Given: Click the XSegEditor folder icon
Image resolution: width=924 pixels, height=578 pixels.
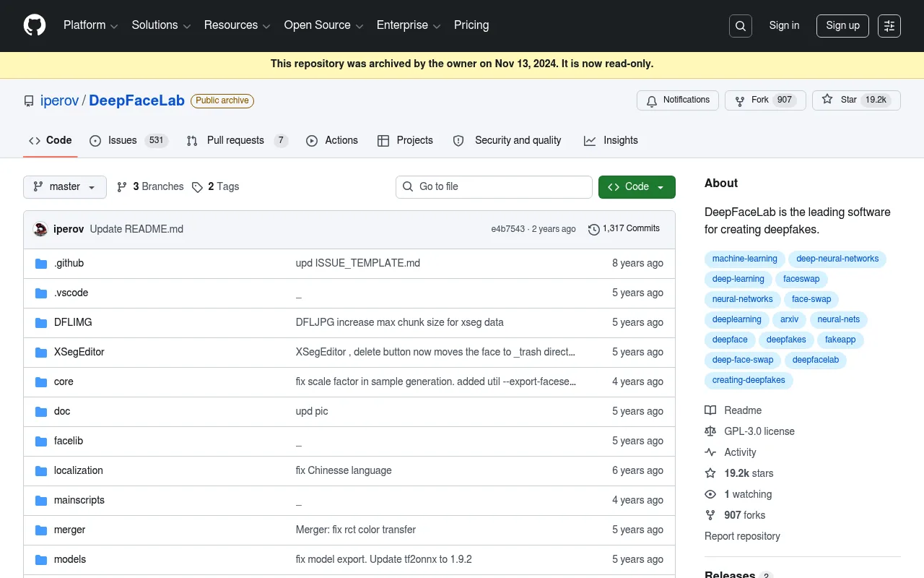Looking at the screenshot, I should pos(41,353).
